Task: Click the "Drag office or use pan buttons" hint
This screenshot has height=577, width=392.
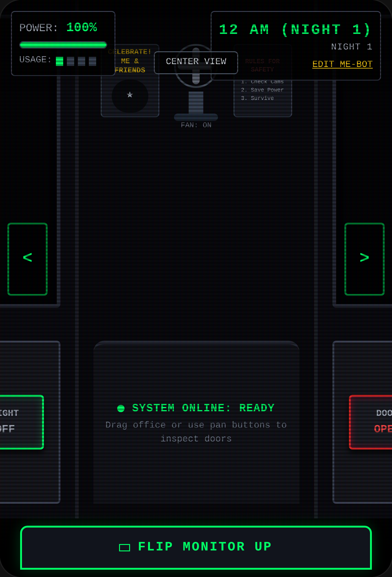Action: (196, 432)
